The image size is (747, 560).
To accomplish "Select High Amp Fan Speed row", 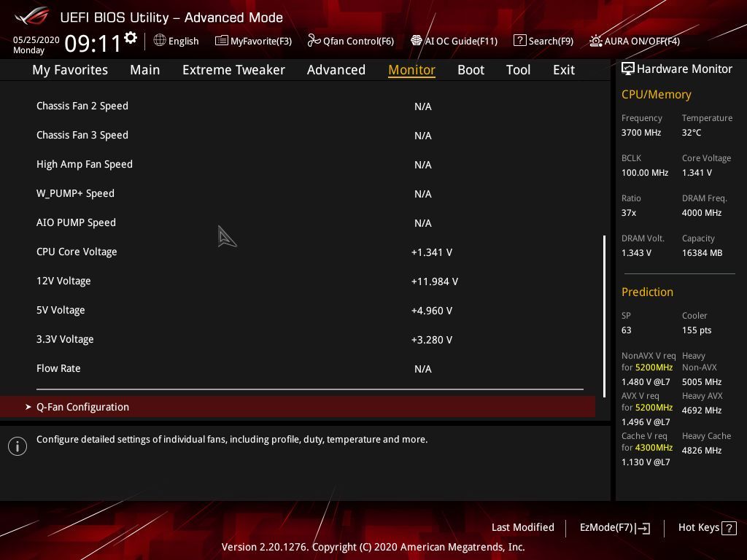I will pos(298,164).
